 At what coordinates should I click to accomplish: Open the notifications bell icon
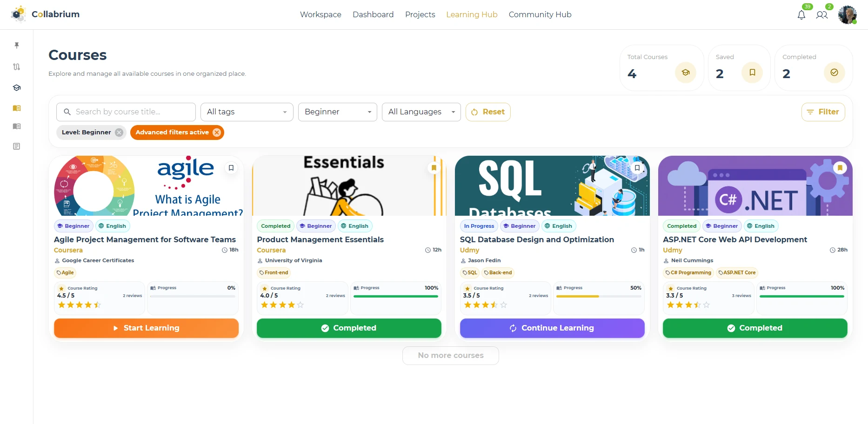[x=801, y=15]
